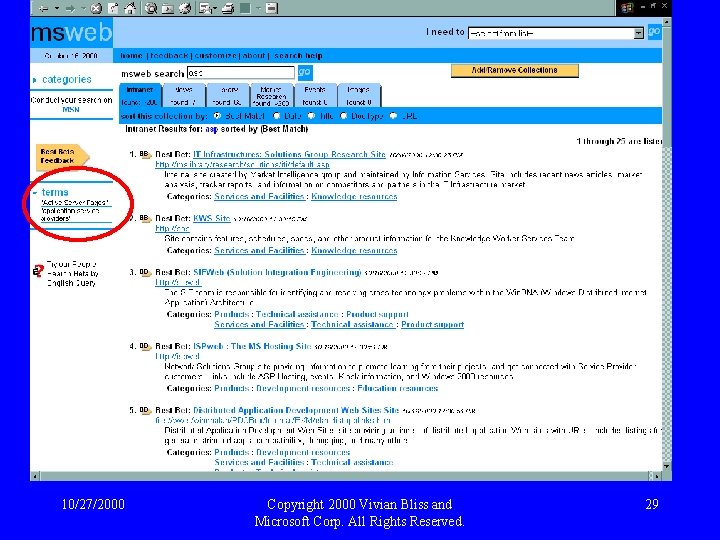Open the about navigation link
The width and height of the screenshot is (720, 540).
click(254, 56)
